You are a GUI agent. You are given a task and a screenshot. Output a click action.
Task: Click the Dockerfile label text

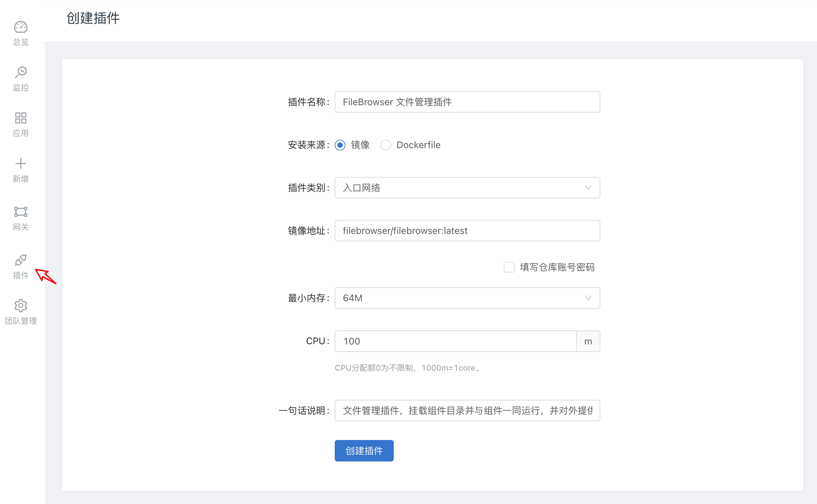(x=419, y=145)
